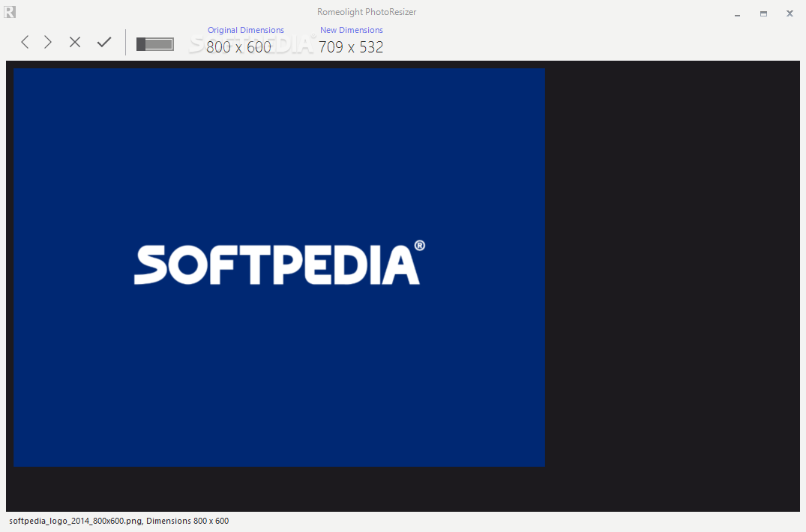Viewport: 806px width, 532px height.
Task: Click the Romeolight PhotoResizer window title
Action: point(367,12)
